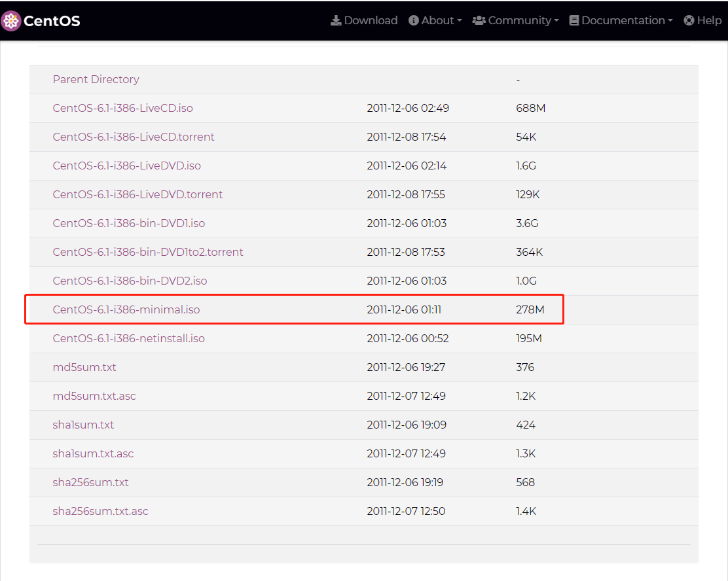Screen dimensions: 728x581
Task: Open the Community dropdown caret
Action: click(556, 21)
